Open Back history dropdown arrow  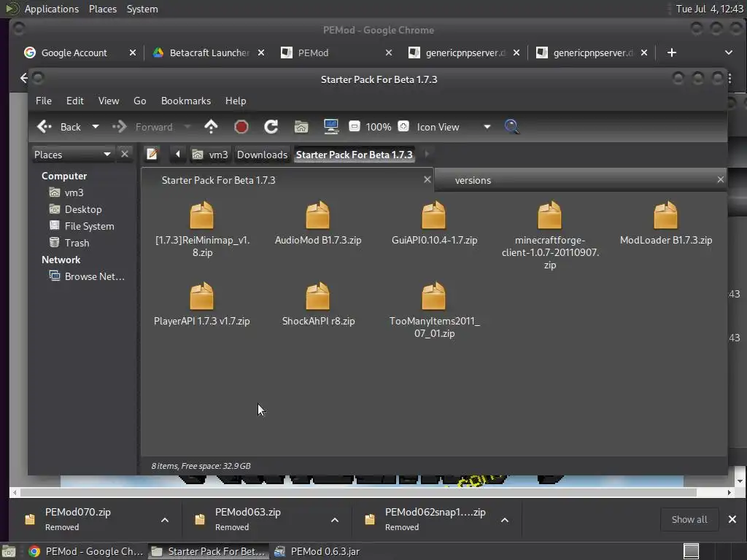96,127
